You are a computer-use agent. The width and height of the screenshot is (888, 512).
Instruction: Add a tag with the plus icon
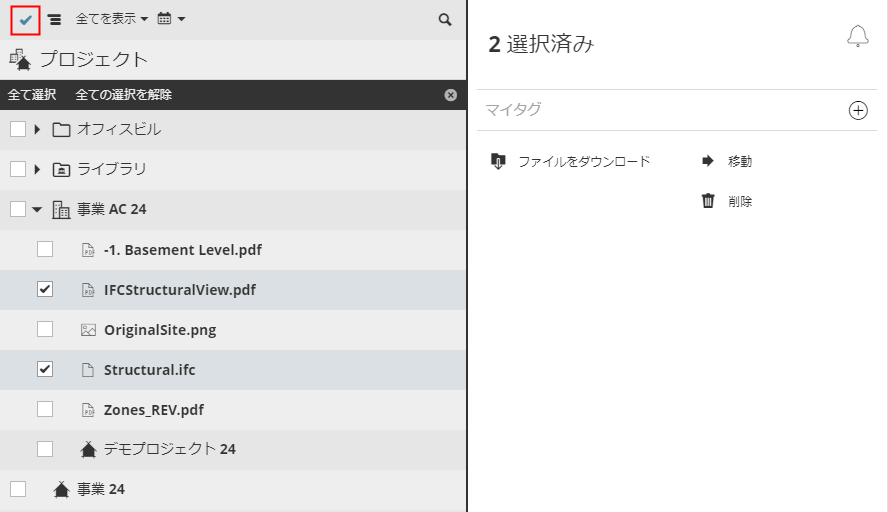tap(858, 110)
